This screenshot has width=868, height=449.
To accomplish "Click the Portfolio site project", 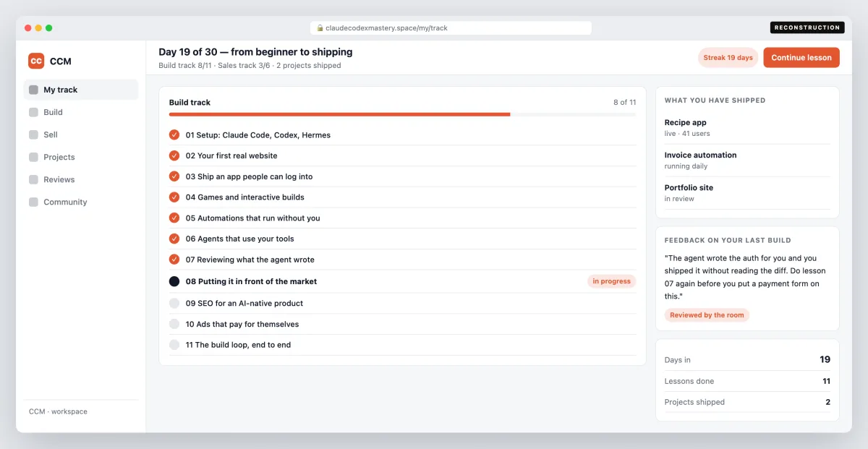I will pyautogui.click(x=747, y=192).
